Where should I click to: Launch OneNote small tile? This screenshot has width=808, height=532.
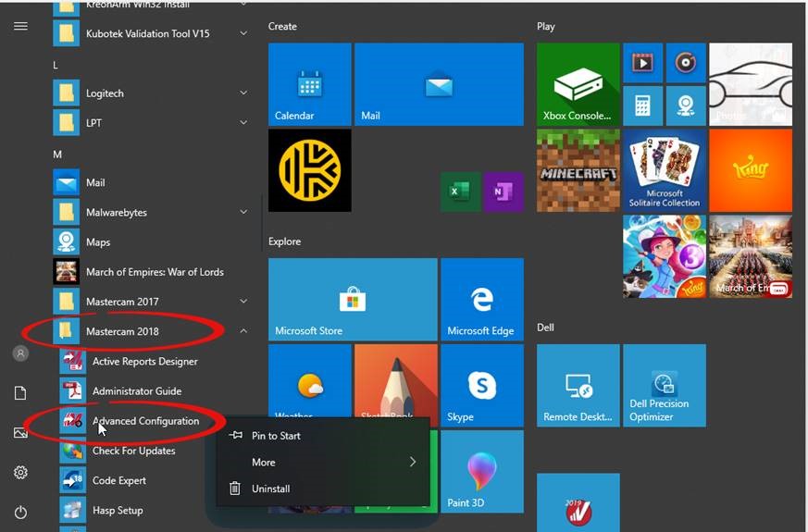503,192
